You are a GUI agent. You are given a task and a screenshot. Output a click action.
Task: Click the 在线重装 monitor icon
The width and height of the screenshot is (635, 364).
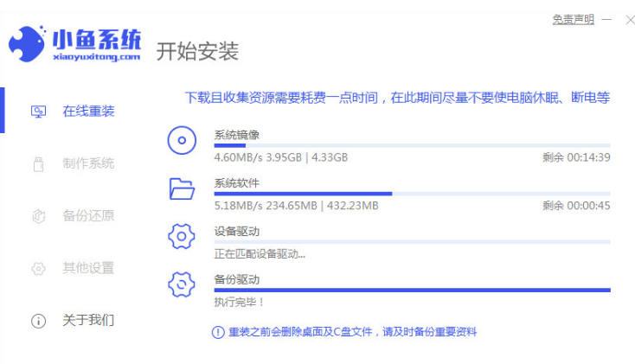click(38, 112)
